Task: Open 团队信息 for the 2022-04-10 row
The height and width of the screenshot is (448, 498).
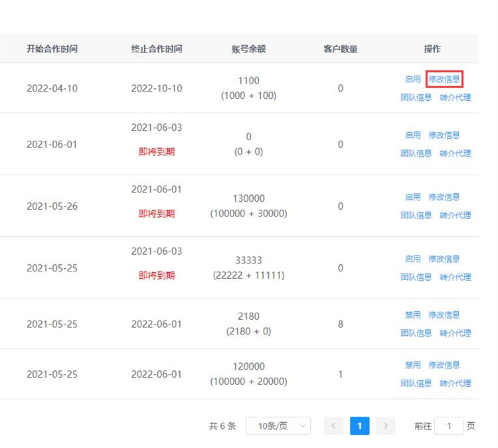Action: [416, 98]
